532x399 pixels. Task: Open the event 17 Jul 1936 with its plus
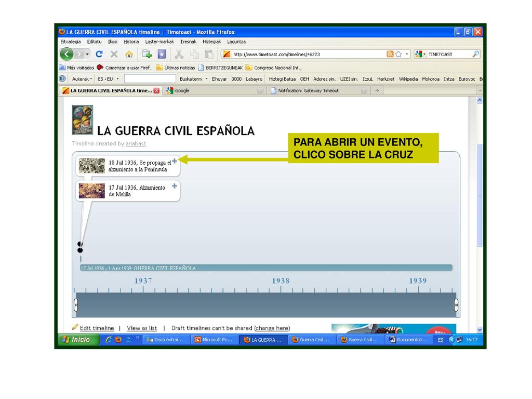coord(175,186)
